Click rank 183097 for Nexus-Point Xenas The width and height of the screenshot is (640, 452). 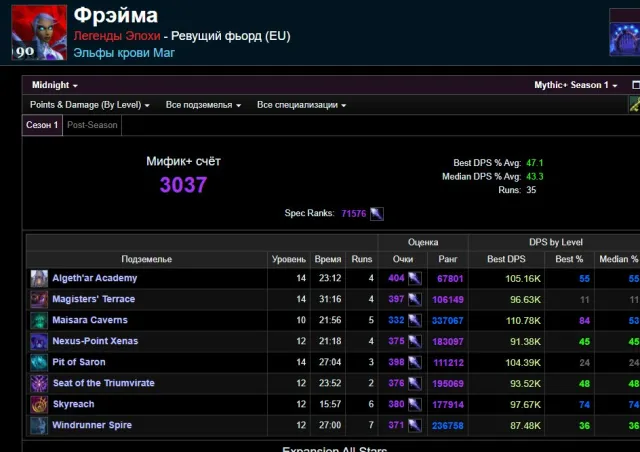pyautogui.click(x=448, y=342)
